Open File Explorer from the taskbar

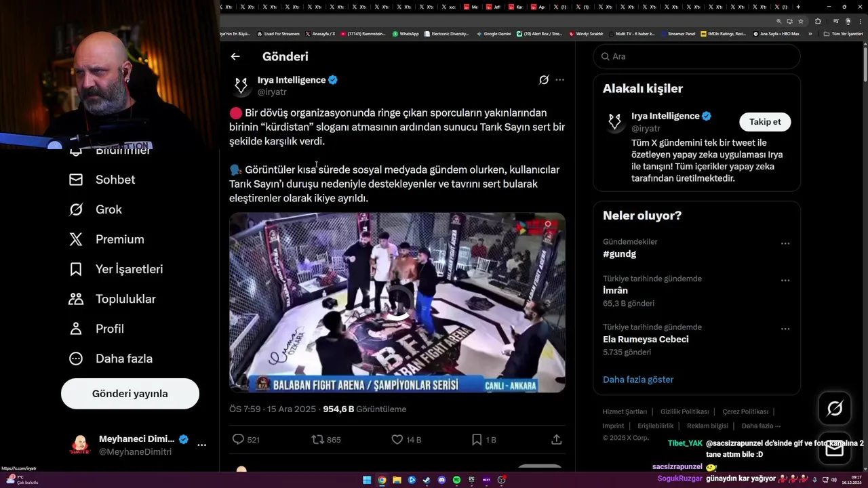(397, 480)
